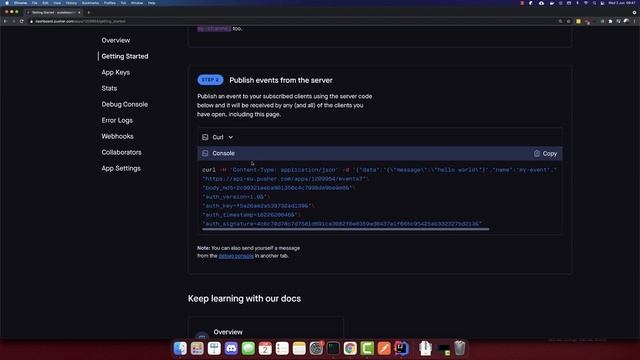Open the Overview docs card
This screenshot has width=640, height=360.
tap(265, 328)
